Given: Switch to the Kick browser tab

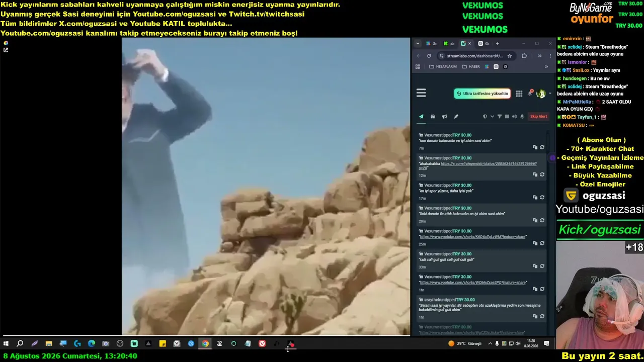Looking at the screenshot, I should click(x=449, y=44).
